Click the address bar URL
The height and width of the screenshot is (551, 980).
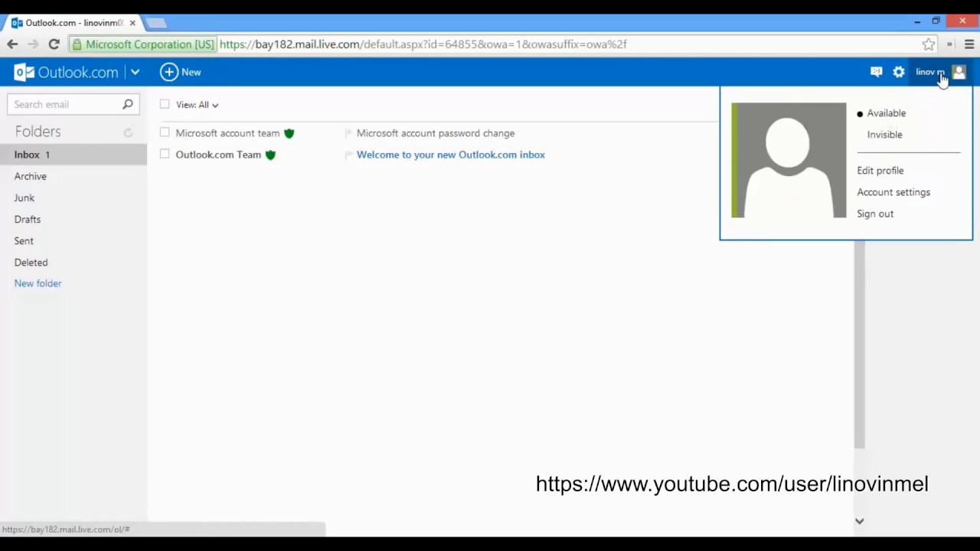(x=423, y=44)
